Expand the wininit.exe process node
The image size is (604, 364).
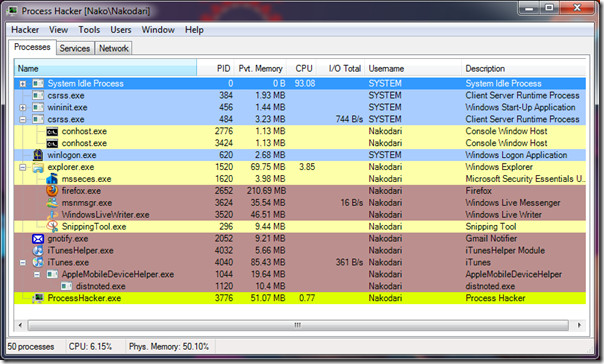tap(23, 107)
